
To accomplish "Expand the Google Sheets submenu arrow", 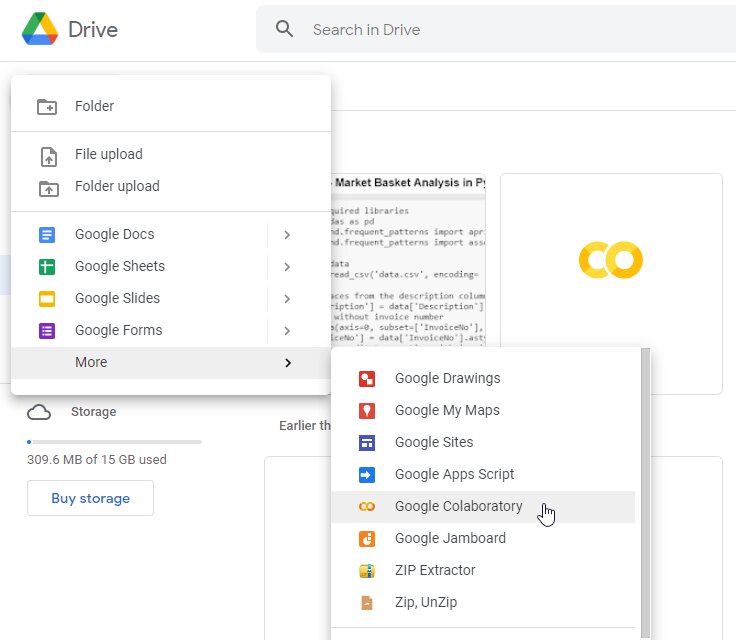I will click(287, 266).
